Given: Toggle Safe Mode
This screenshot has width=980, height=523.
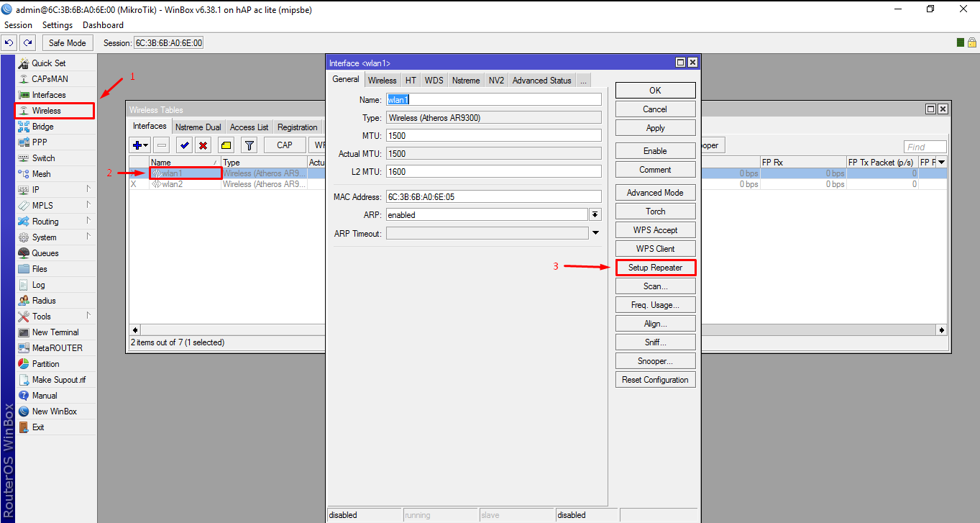Looking at the screenshot, I should coord(68,43).
